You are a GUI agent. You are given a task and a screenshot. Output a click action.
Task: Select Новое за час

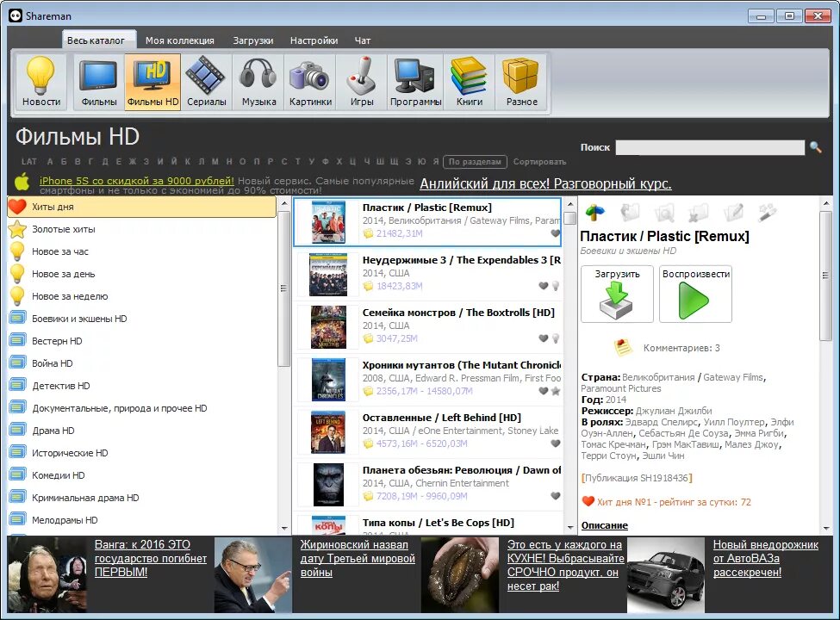142,251
